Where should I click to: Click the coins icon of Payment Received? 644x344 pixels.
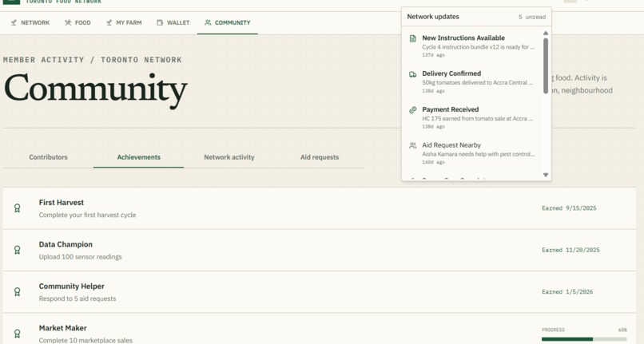pos(413,110)
